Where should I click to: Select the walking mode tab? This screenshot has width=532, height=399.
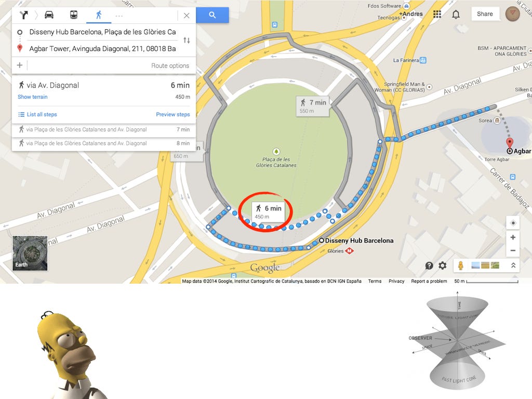click(99, 15)
